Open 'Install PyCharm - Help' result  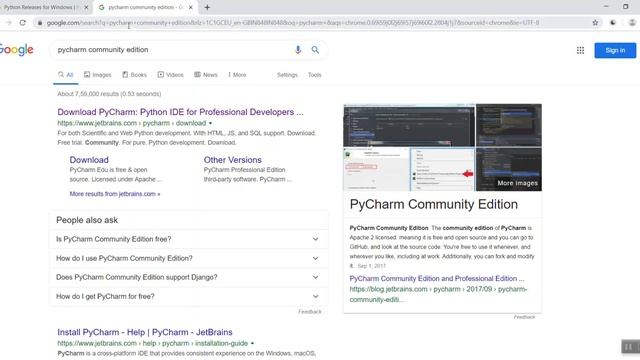click(x=145, y=332)
